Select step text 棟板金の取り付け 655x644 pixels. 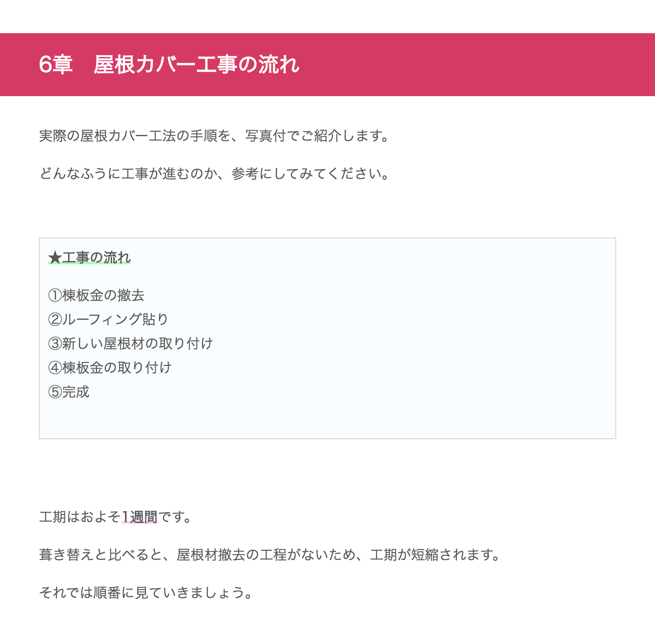[117, 368]
